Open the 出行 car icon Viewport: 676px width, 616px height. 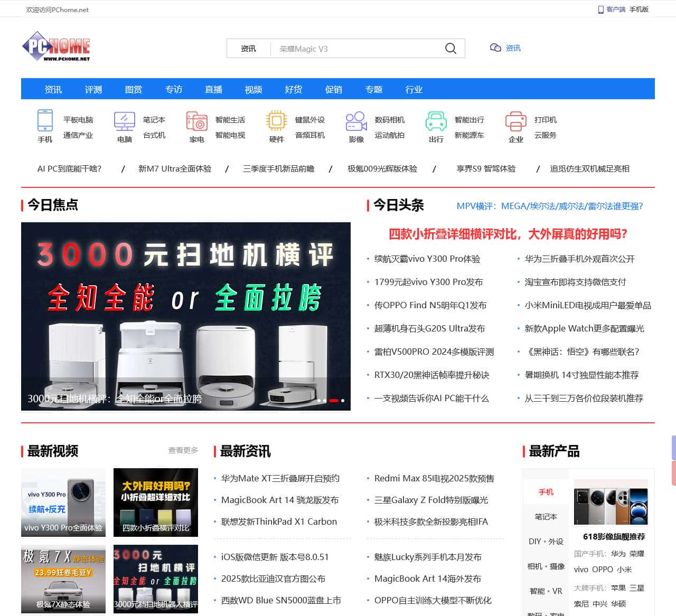(x=436, y=120)
